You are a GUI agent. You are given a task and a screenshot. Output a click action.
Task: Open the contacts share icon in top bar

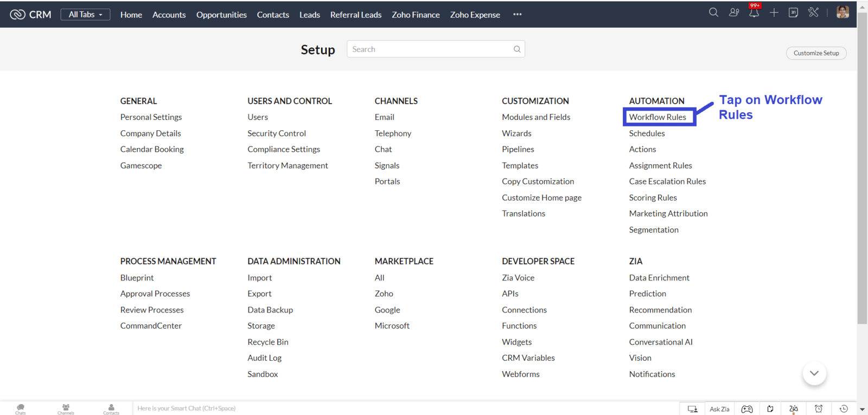pyautogui.click(x=734, y=12)
